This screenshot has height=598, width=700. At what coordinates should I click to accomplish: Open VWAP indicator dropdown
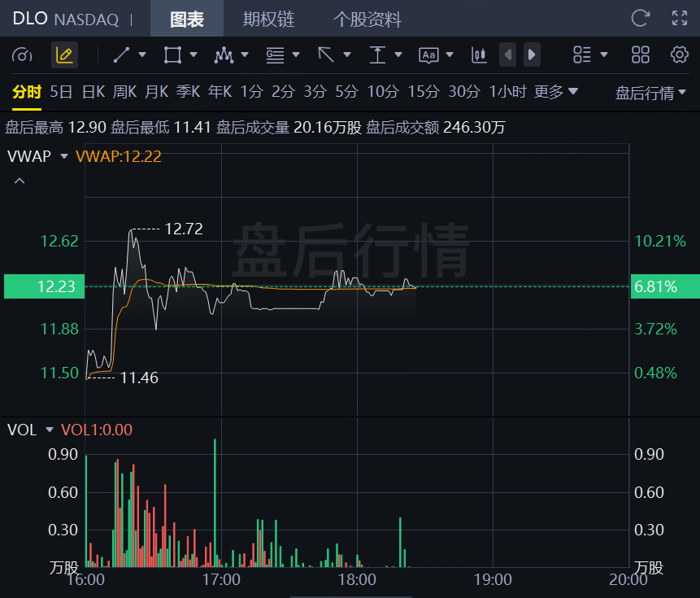64,156
